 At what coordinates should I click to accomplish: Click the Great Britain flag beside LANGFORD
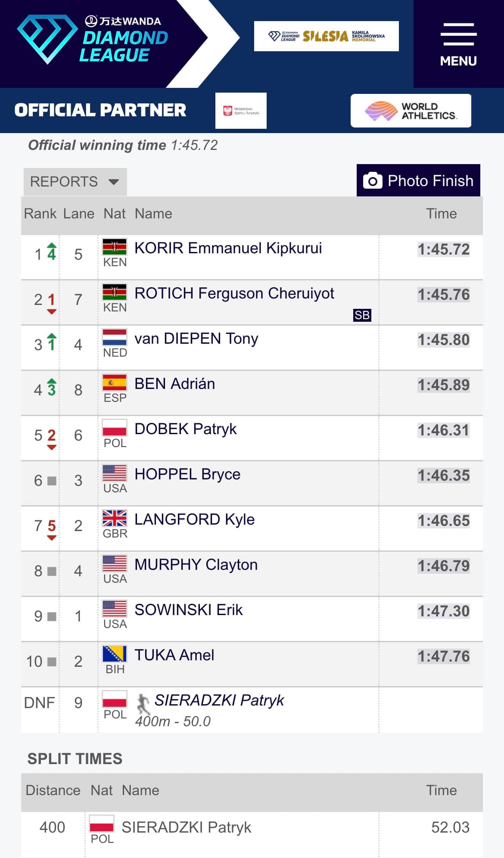[x=115, y=518]
